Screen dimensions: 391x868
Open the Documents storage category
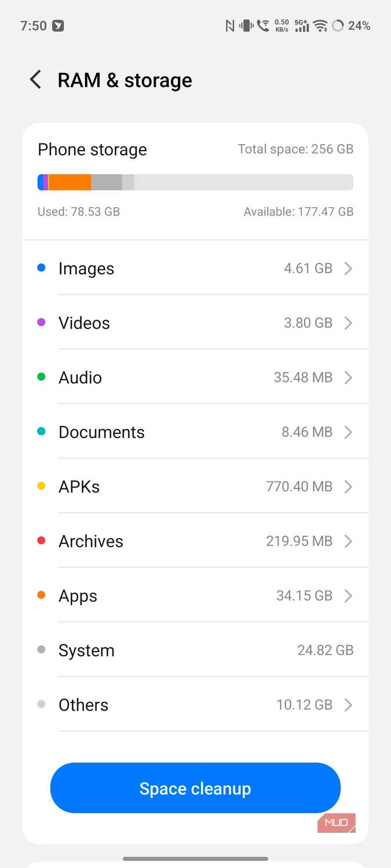tap(196, 432)
